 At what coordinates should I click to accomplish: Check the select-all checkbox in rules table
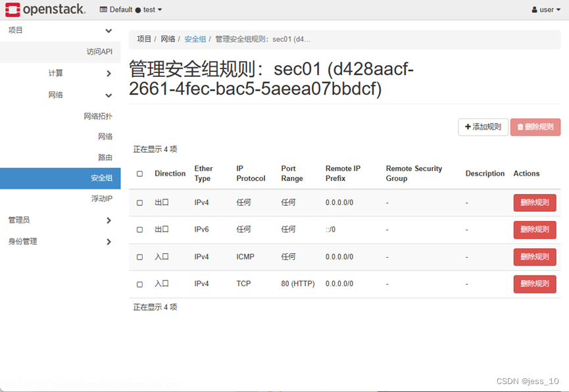click(x=139, y=174)
